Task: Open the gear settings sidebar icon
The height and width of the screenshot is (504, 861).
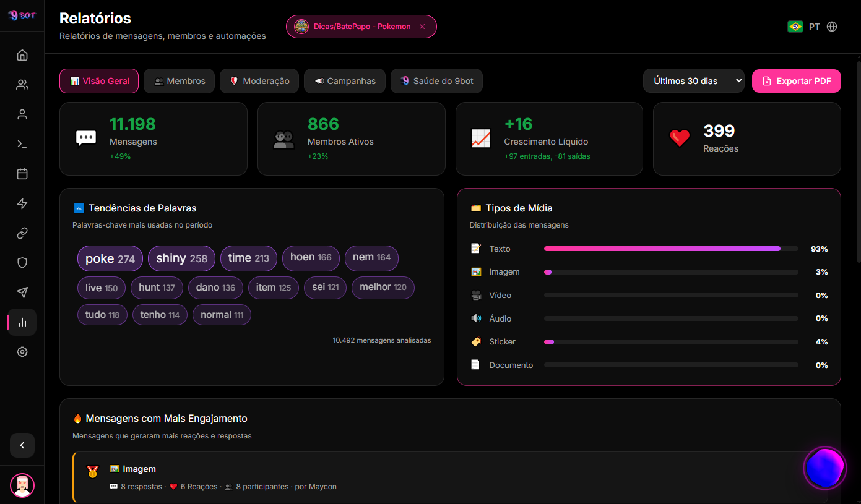Action: click(22, 352)
